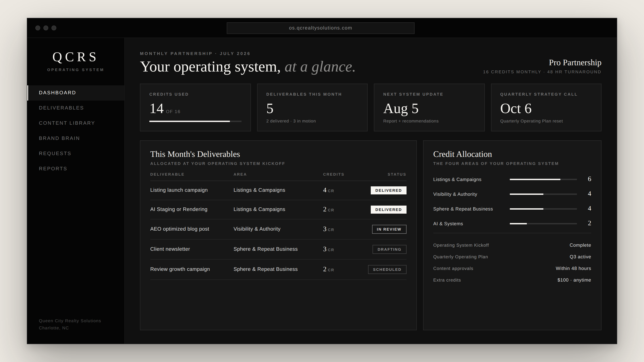This screenshot has height=362, width=644.
Task: Click 'Extra credits' label
Action: [x=447, y=280]
